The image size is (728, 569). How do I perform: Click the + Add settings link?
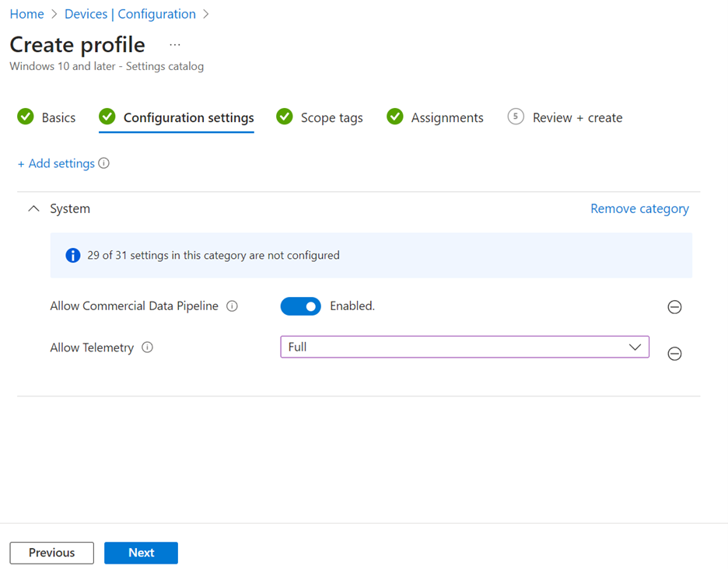tap(56, 164)
